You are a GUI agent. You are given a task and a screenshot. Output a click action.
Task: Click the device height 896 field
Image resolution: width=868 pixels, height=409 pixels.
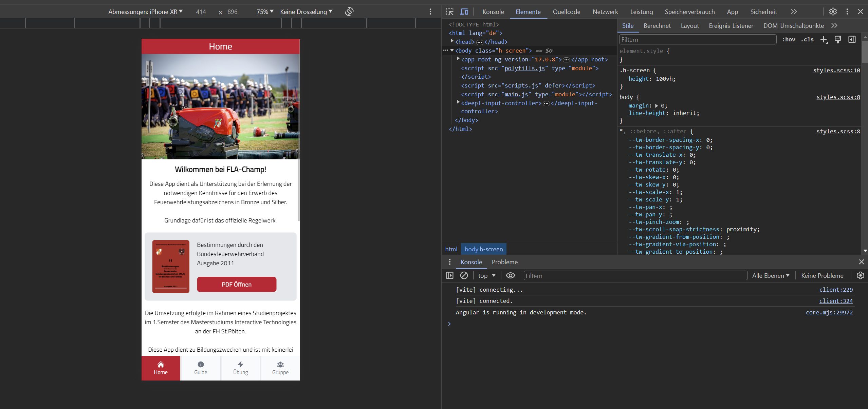tap(233, 12)
